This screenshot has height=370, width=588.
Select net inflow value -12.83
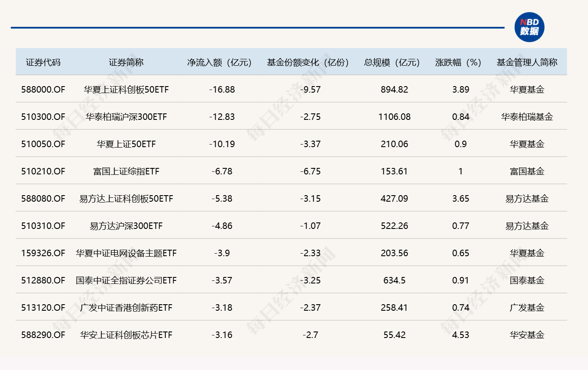click(222, 117)
